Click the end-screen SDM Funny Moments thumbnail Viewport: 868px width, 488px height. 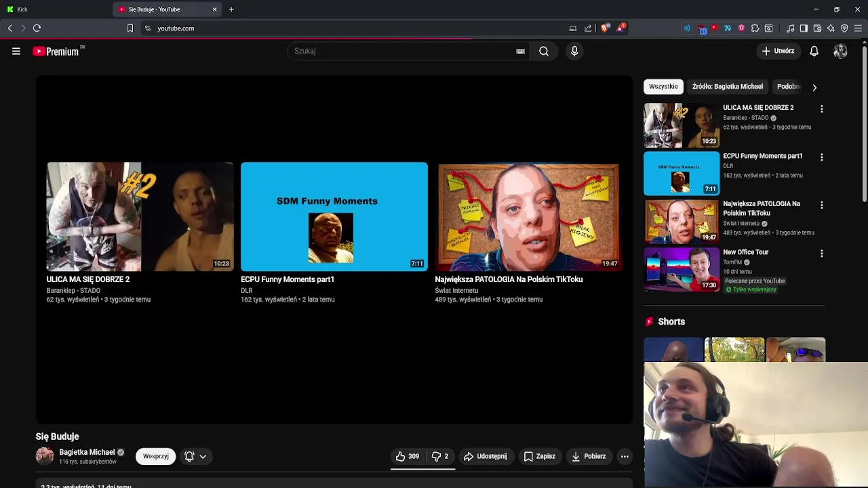pyautogui.click(x=334, y=216)
